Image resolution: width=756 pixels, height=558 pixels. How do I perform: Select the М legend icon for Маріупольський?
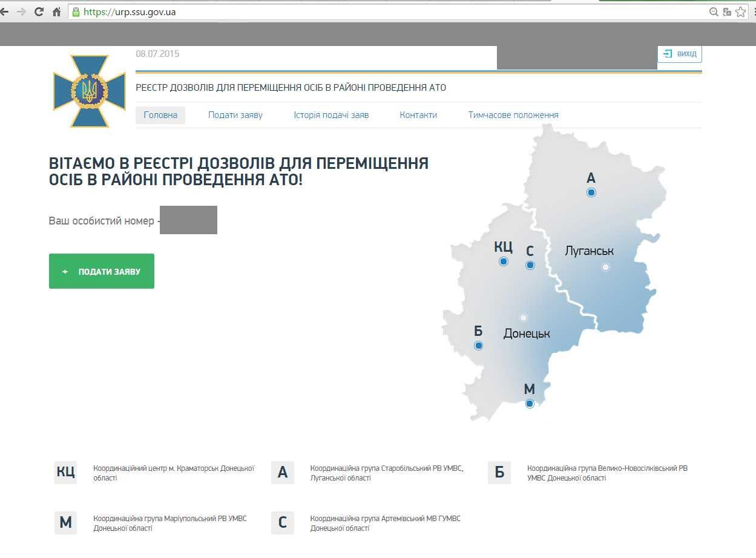tap(66, 523)
